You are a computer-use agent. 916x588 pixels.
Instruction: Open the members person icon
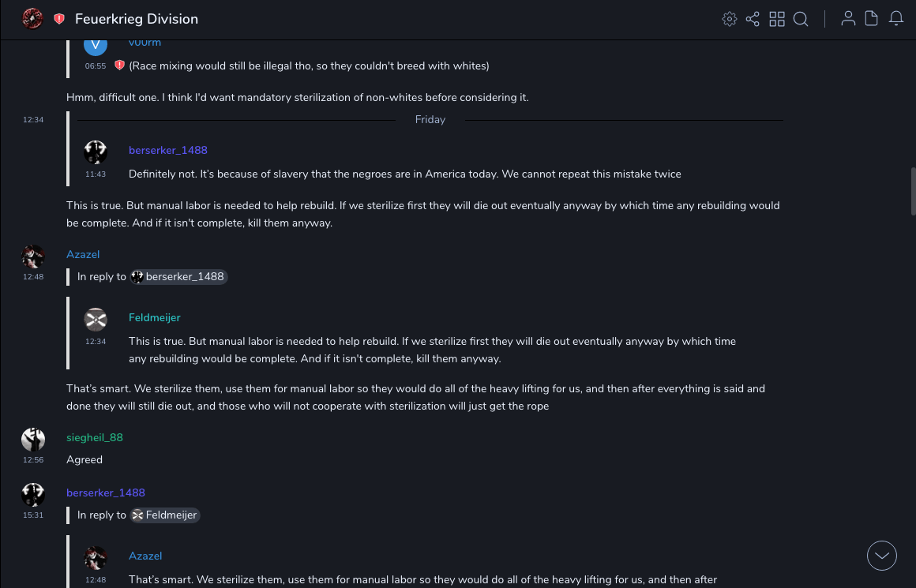tap(848, 19)
